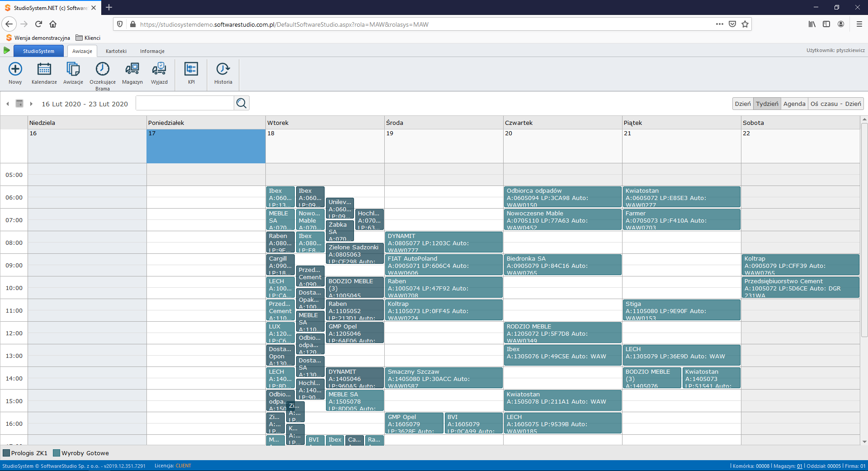Image resolution: width=868 pixels, height=471 pixels.
Task: Open the Awizacje documents icon
Action: click(x=73, y=69)
